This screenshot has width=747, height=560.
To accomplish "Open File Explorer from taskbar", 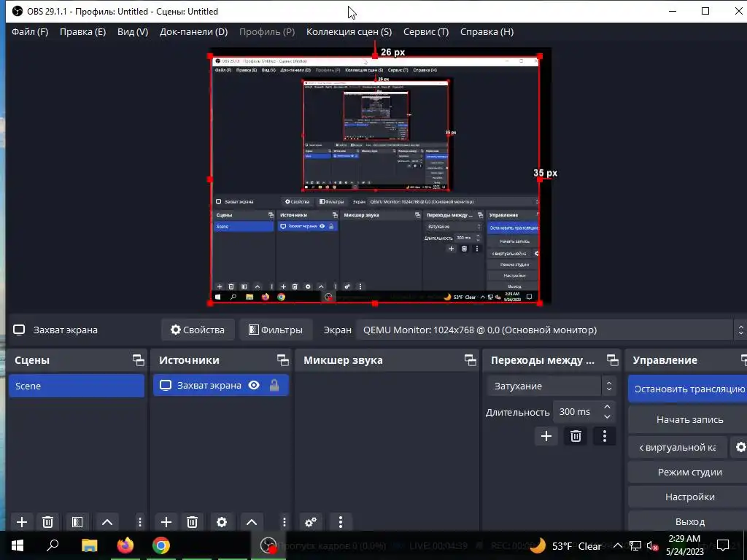I will pyautogui.click(x=90, y=545).
